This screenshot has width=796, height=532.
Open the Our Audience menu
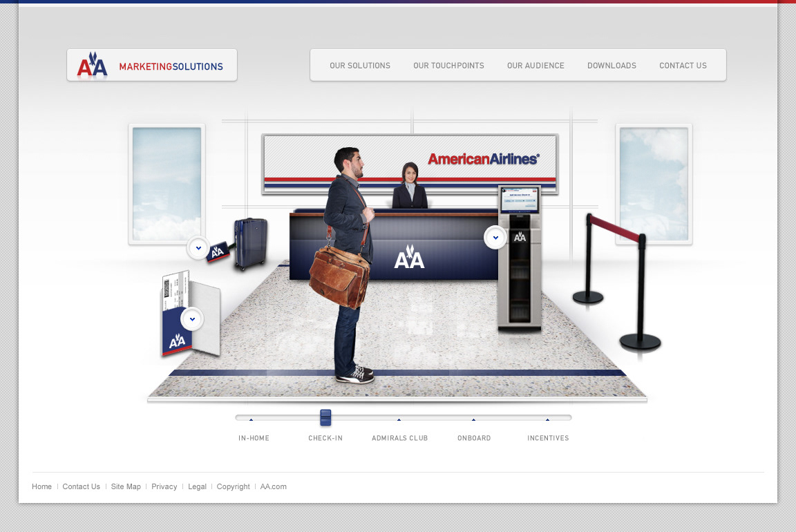click(536, 66)
